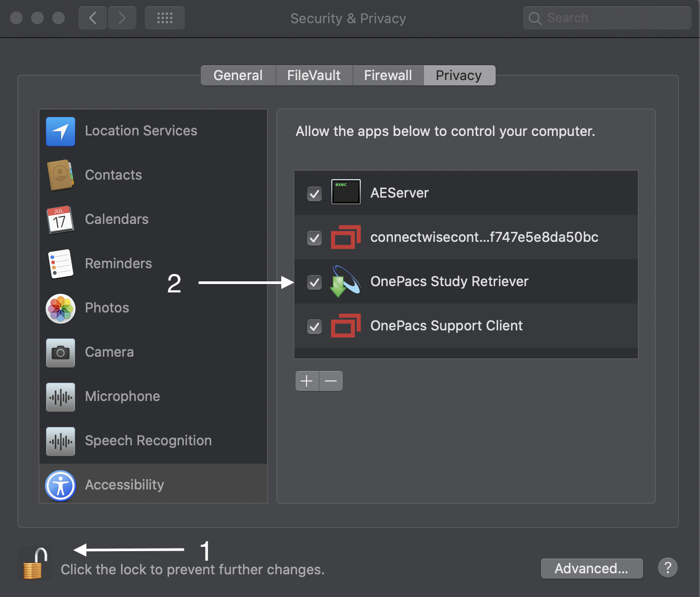Image resolution: width=700 pixels, height=597 pixels.
Task: Select Location Services label in sidebar
Action: [141, 131]
